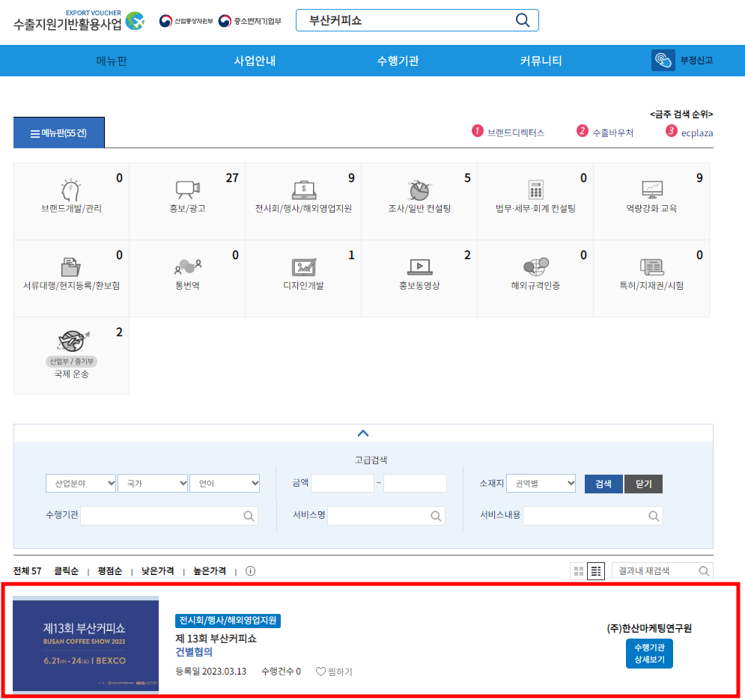This screenshot has width=745, height=700.
Task: Open the Export Voucher site logo
Action: [79, 20]
